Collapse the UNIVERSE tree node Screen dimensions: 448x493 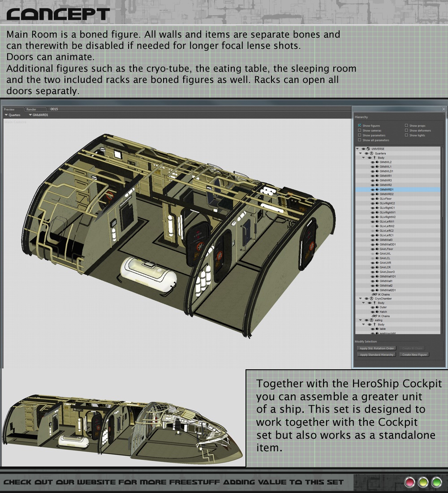pos(358,149)
